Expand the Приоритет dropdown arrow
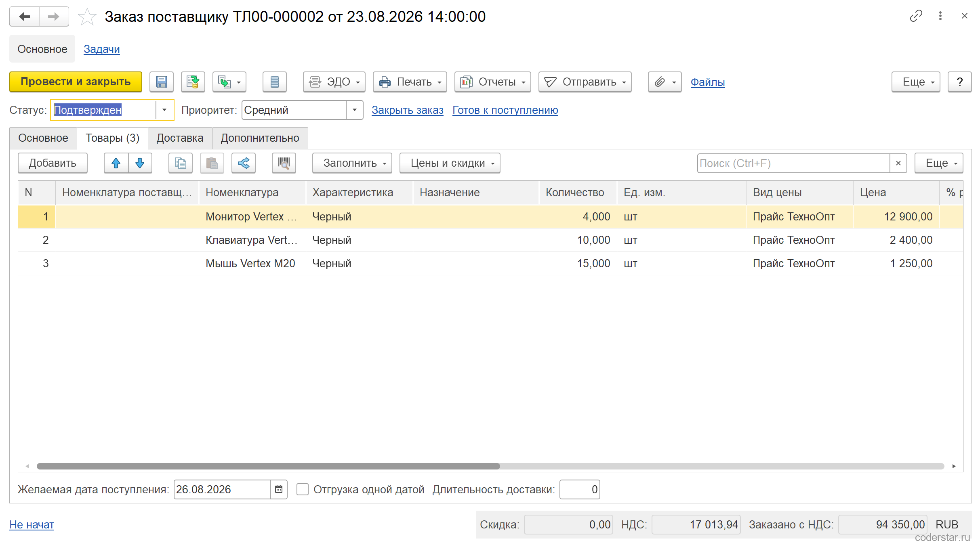Screen dimensions: 980x547 354,110
